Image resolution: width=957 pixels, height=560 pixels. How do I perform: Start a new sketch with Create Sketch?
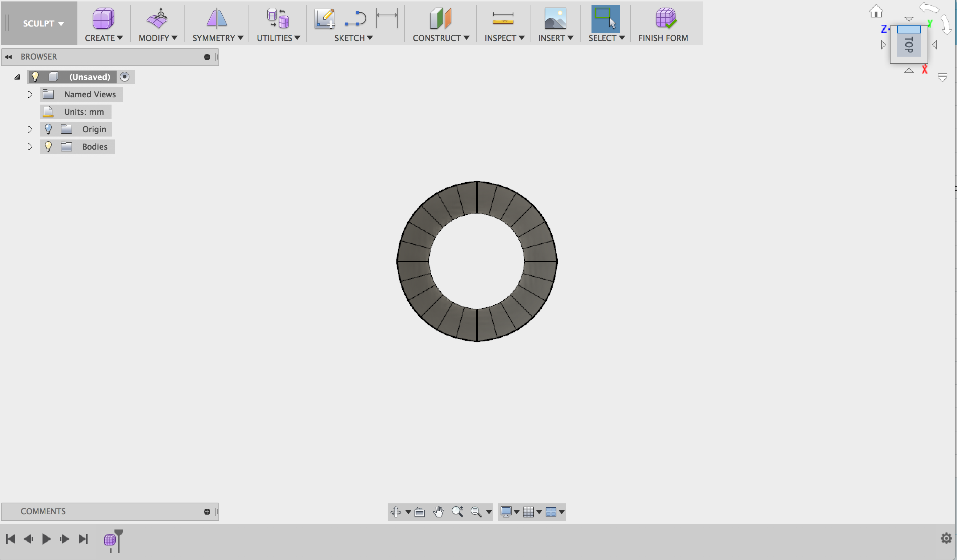point(324,18)
